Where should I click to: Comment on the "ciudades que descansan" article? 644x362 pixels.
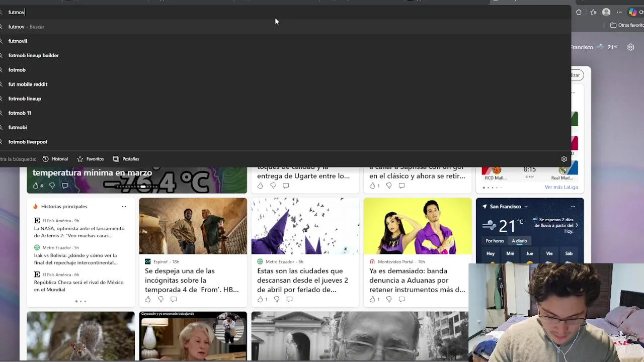289,299
